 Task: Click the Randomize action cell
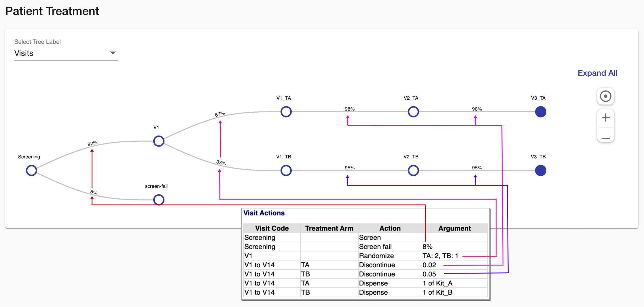click(390, 256)
